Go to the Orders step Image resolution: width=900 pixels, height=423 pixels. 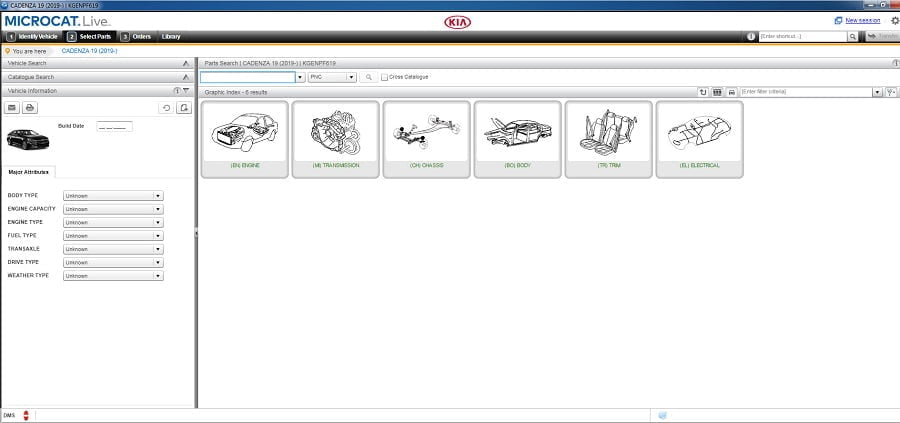[x=137, y=36]
